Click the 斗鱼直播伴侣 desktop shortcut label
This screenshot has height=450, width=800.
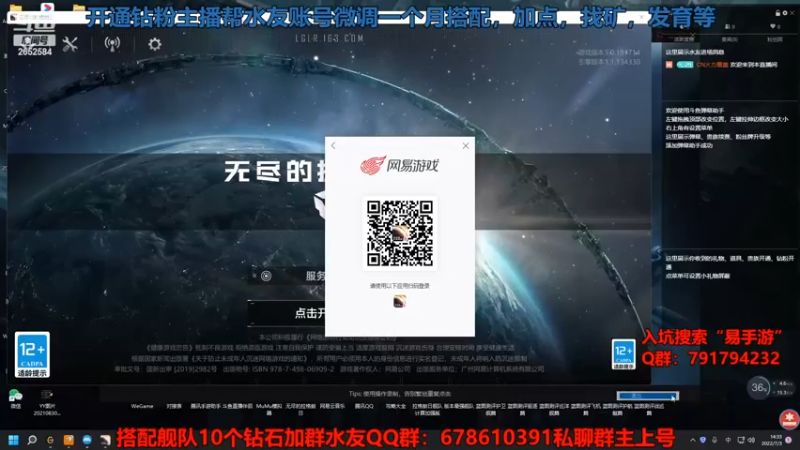point(237,406)
